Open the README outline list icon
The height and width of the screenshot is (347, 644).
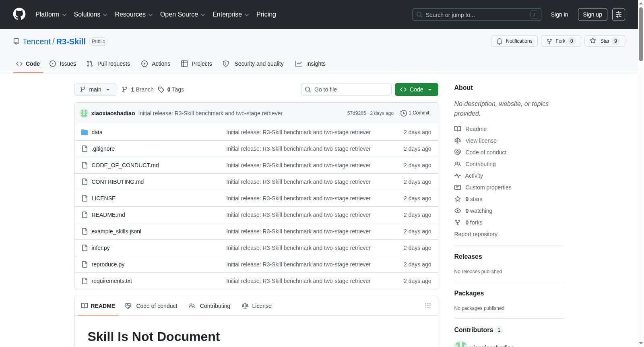coord(428,306)
